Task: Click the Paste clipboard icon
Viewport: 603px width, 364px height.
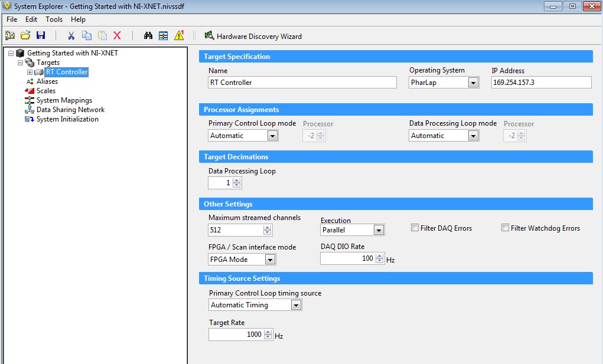Action: point(102,36)
